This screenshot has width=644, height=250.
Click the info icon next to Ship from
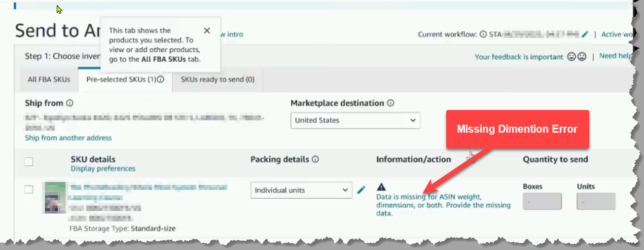pos(70,104)
